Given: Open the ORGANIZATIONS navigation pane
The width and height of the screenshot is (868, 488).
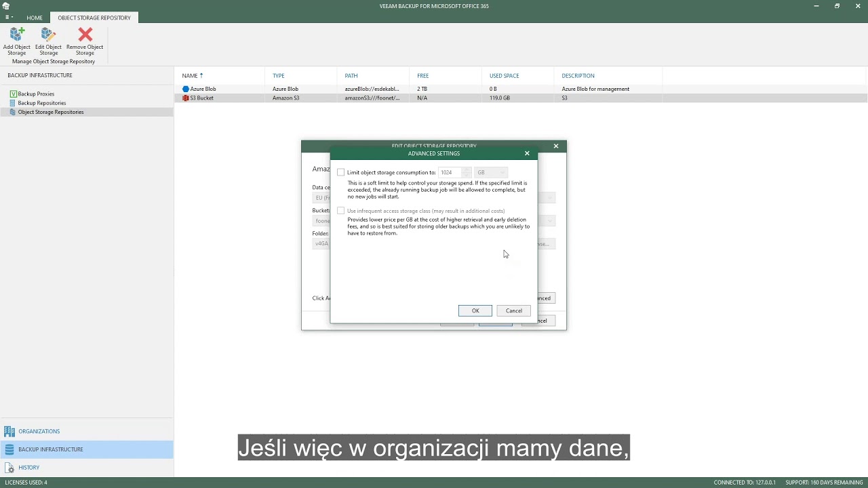Looking at the screenshot, I should [x=39, y=431].
